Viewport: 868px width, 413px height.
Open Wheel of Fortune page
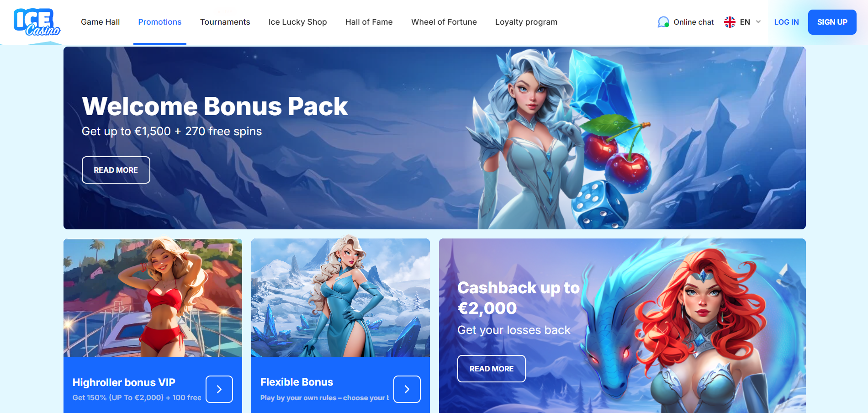click(444, 22)
